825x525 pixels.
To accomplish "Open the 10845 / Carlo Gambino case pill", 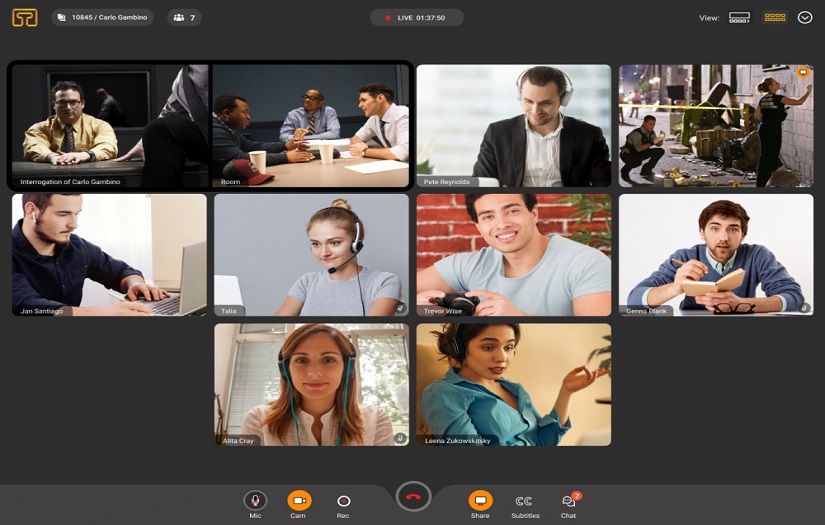I will click(103, 17).
